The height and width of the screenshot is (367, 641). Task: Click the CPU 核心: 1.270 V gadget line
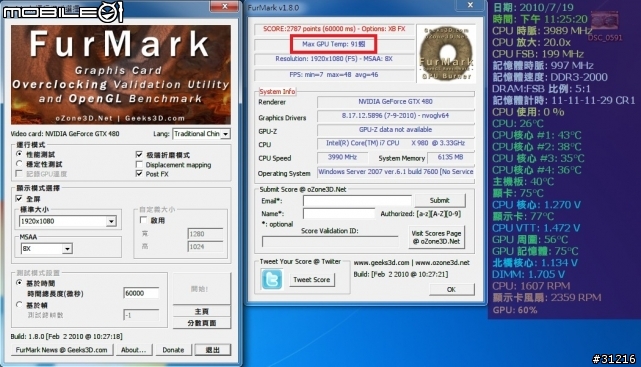(536, 205)
